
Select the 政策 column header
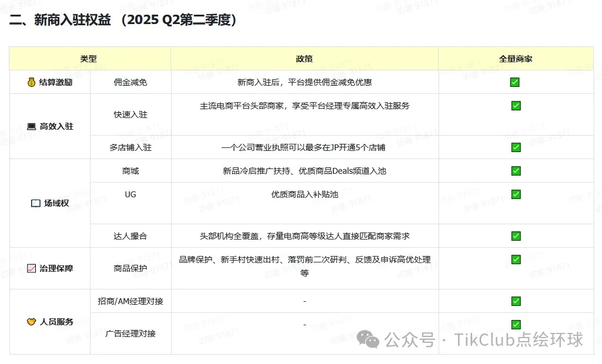[304, 59]
